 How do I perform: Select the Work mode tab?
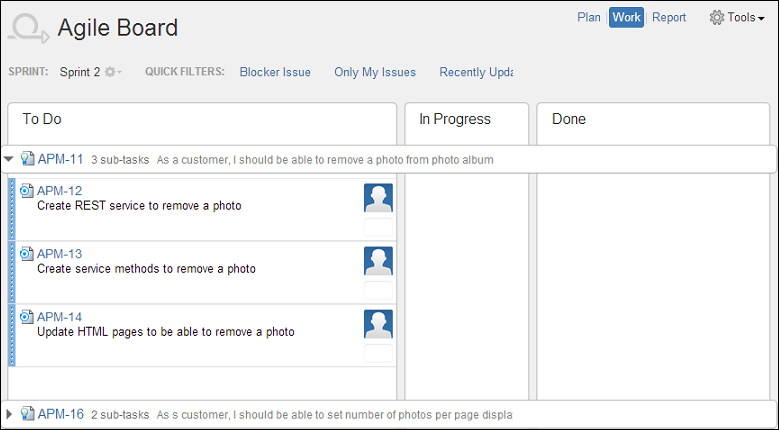tap(626, 17)
